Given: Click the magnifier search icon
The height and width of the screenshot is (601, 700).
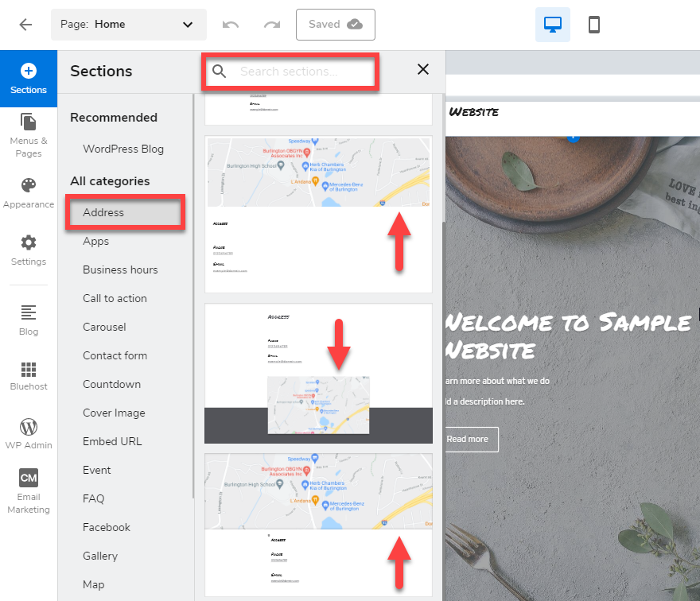Looking at the screenshot, I should 219,72.
